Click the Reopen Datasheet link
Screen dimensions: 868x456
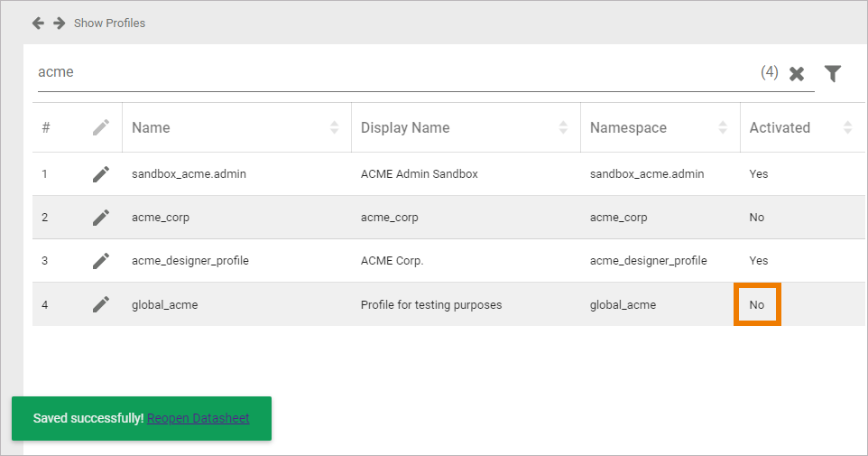click(x=198, y=418)
